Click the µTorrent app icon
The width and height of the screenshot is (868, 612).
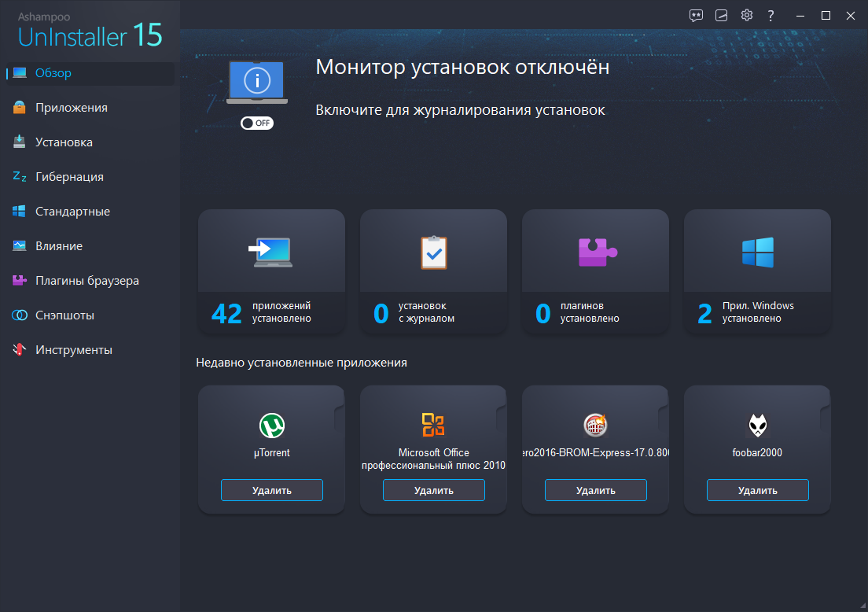pyautogui.click(x=272, y=426)
